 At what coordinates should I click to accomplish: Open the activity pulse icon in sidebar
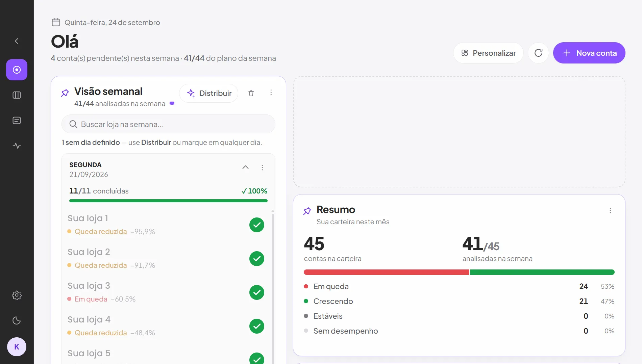17,146
